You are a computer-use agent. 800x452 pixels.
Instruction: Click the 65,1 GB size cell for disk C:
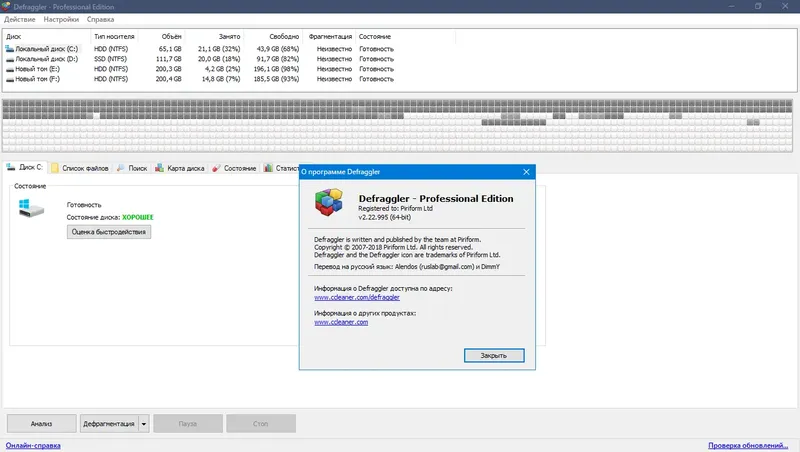pyautogui.click(x=170, y=49)
